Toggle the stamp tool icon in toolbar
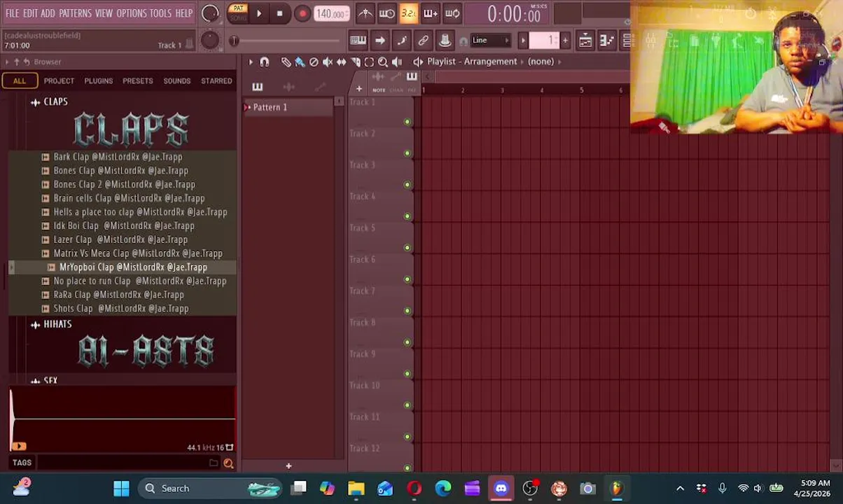 click(445, 40)
